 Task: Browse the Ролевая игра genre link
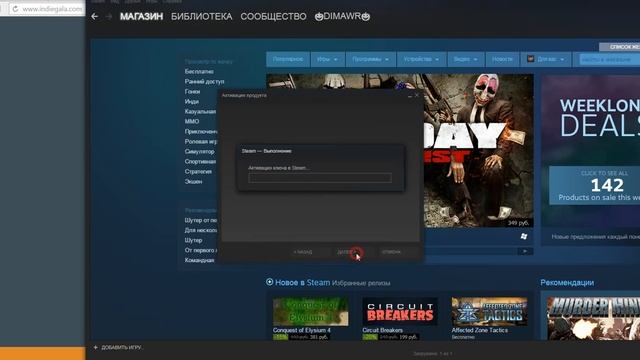(201, 141)
